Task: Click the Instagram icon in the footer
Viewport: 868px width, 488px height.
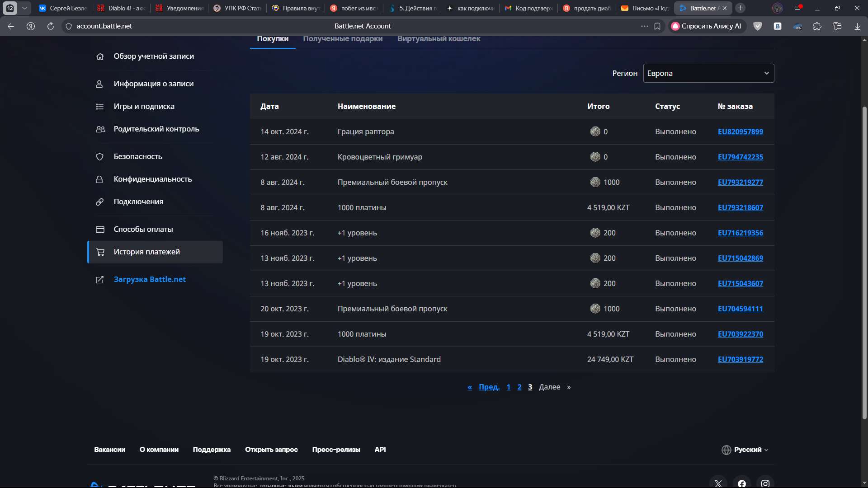Action: [x=765, y=483]
